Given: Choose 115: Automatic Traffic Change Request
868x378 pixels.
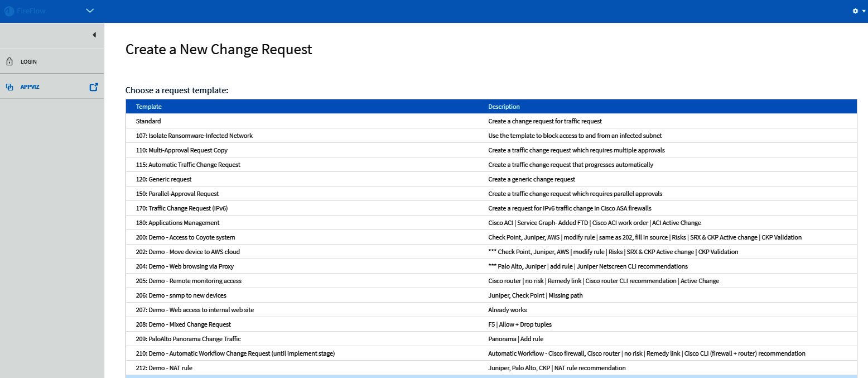Looking at the screenshot, I should click(188, 165).
